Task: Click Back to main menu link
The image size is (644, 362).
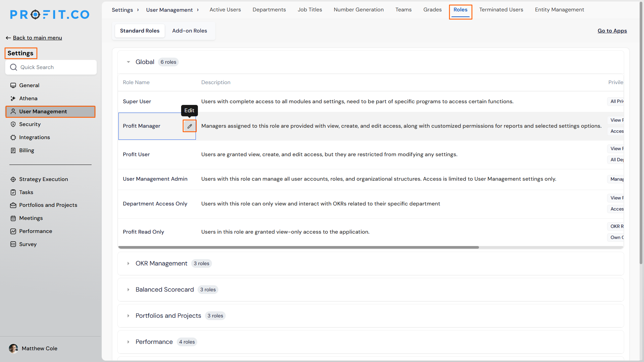Action: coord(38,38)
